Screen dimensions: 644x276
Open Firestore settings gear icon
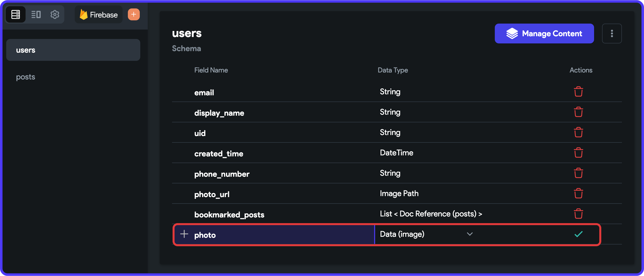[x=55, y=14]
